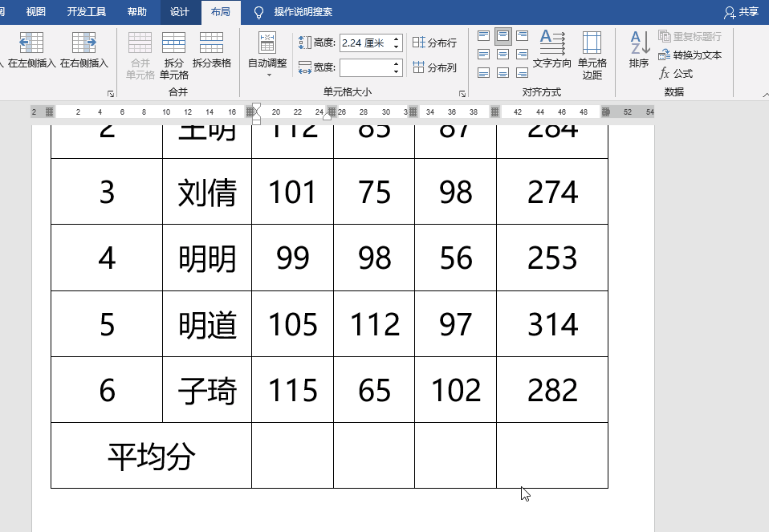Open Cell Size group dialog launcher
769x532 pixels.
point(462,93)
